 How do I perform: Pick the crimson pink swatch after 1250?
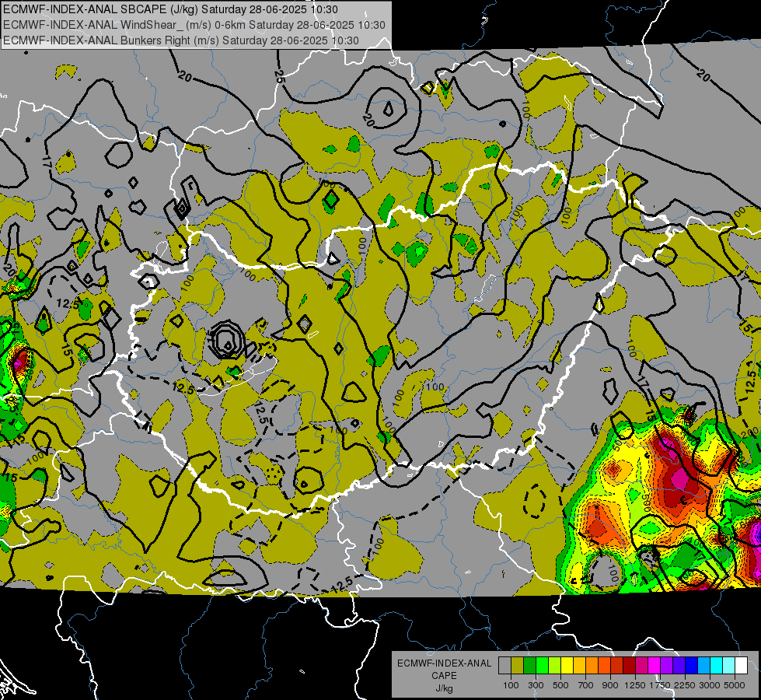[x=641, y=665]
